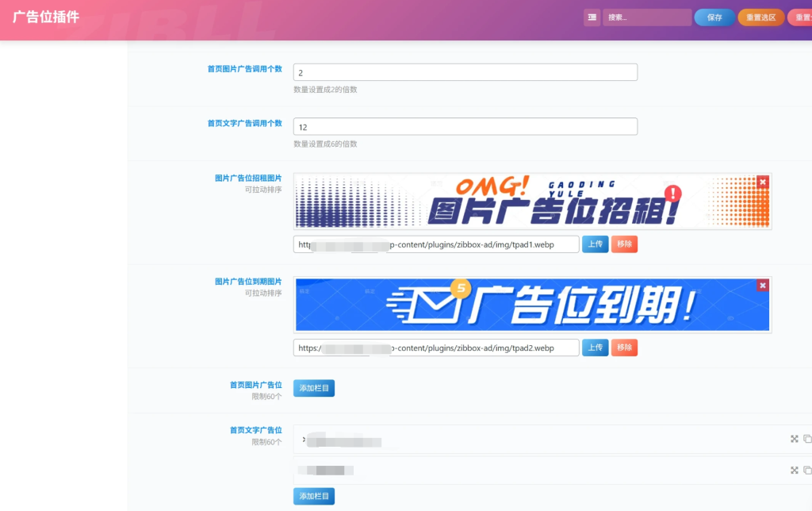Click 上传 next to the tpad1.webp URL

[595, 244]
